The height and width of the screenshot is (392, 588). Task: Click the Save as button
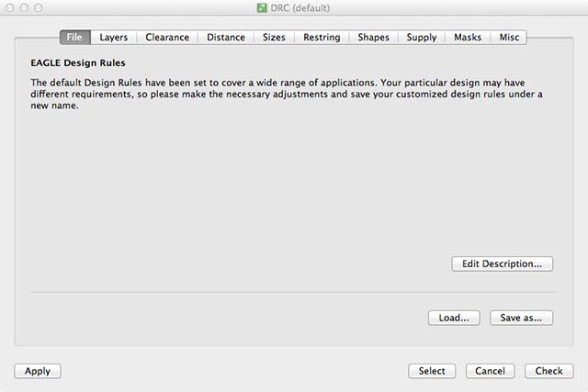521,318
